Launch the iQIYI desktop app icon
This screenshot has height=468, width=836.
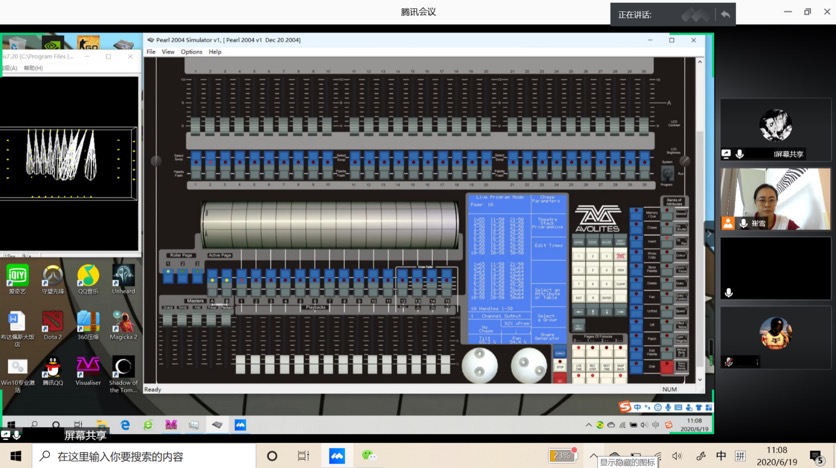pyautogui.click(x=17, y=276)
